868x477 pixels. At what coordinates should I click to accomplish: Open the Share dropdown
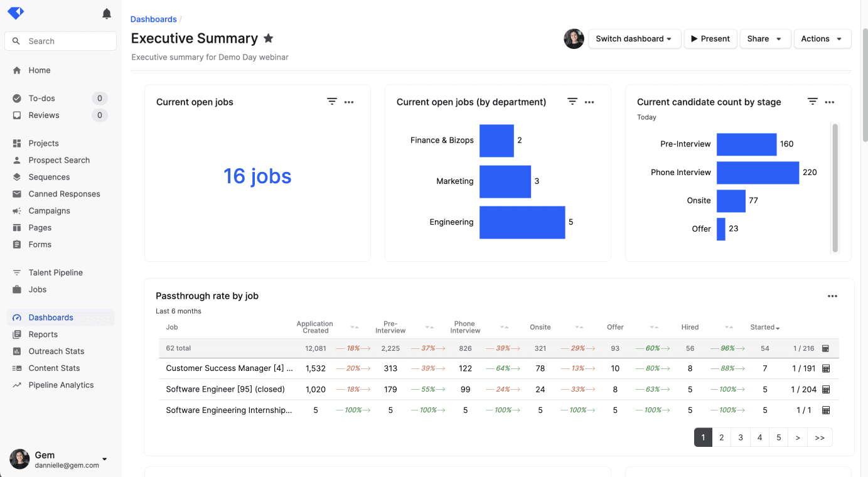click(764, 39)
